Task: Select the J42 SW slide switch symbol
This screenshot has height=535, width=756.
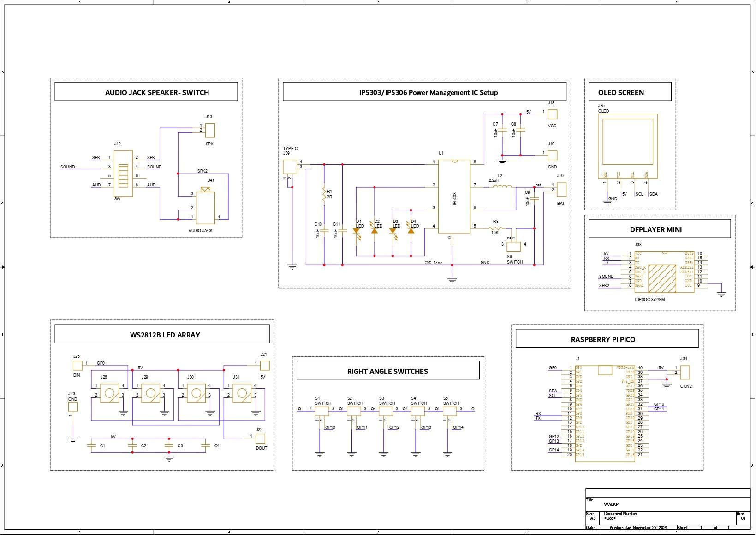Action: [x=123, y=174]
